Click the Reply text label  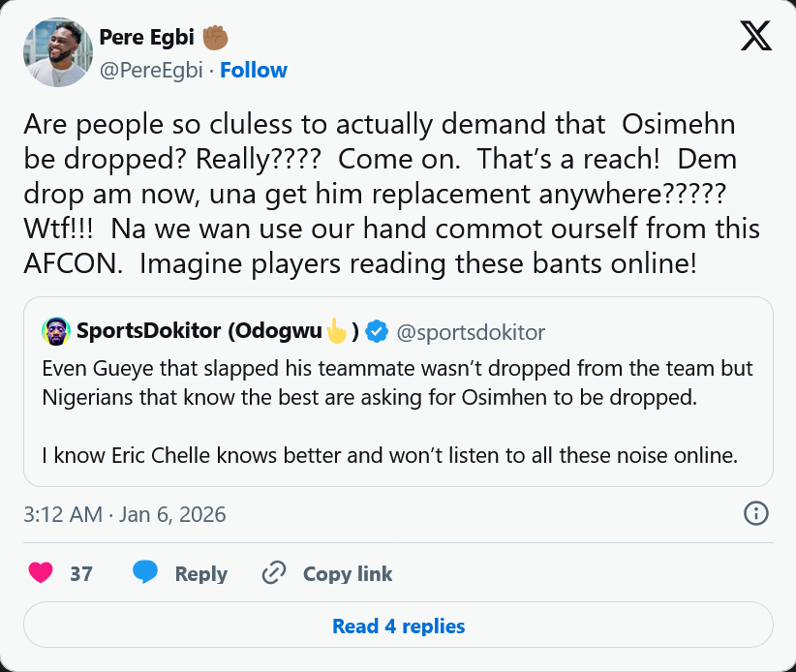click(x=200, y=573)
